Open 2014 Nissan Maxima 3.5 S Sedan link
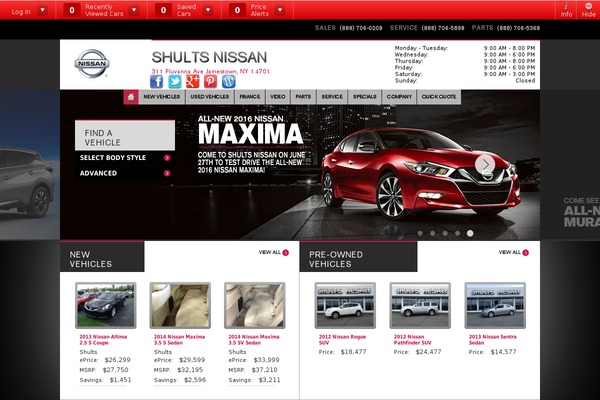 pyautogui.click(x=179, y=340)
